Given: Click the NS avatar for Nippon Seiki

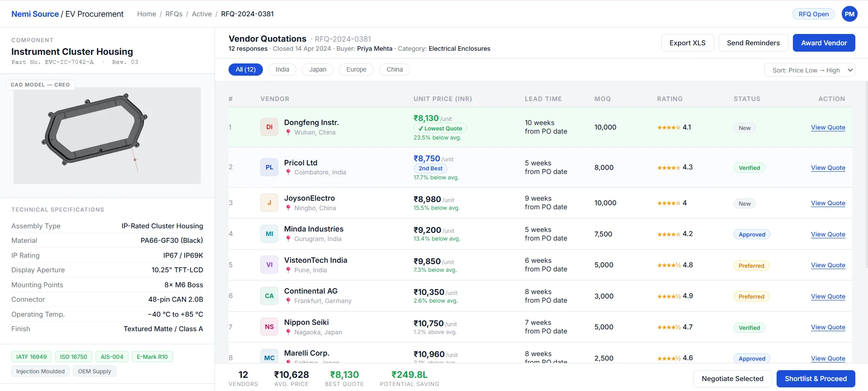Looking at the screenshot, I should (x=269, y=327).
